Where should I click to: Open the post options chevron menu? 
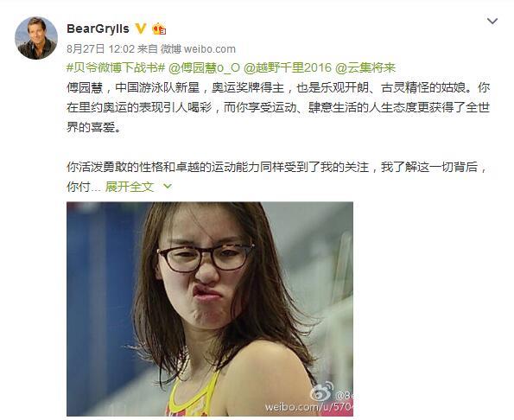492,22
